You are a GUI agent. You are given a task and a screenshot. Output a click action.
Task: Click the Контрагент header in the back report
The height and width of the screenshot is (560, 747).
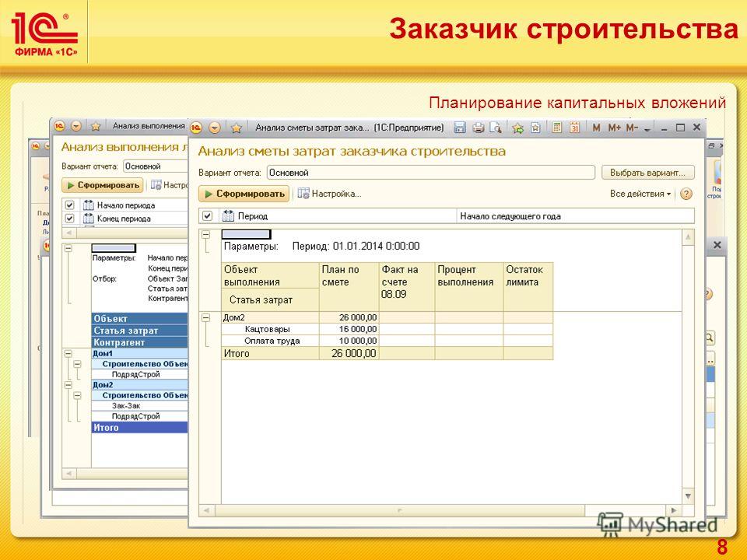pos(139,342)
